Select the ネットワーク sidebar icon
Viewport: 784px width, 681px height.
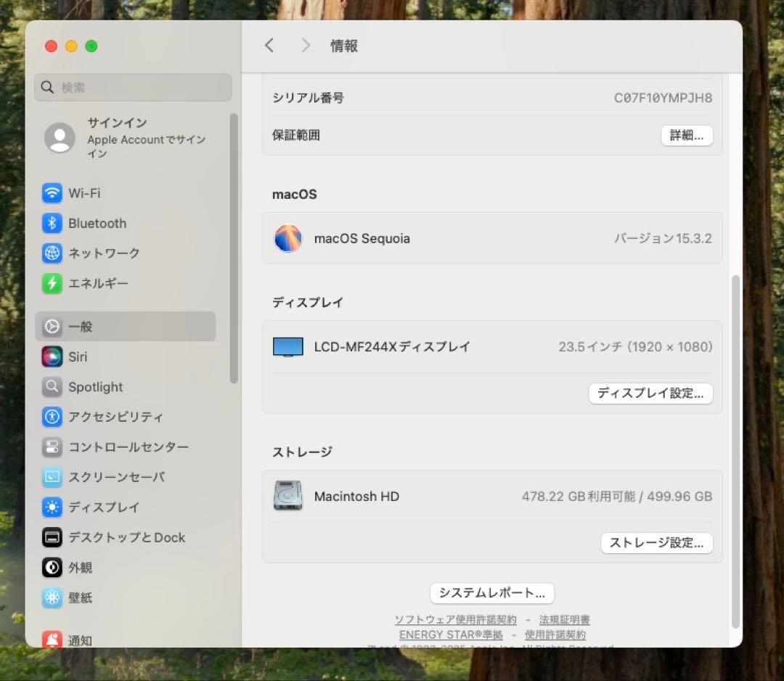coord(52,253)
